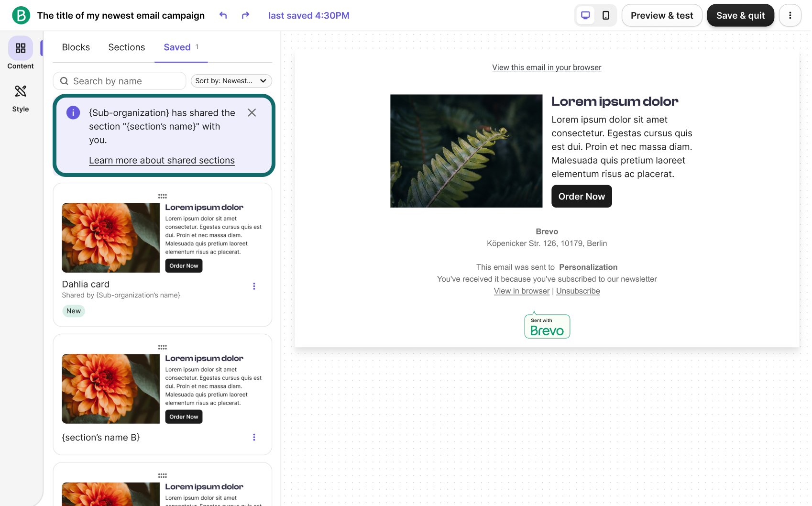Open Dahlia card options menu
Image resolution: width=812 pixels, height=506 pixels.
(x=254, y=286)
